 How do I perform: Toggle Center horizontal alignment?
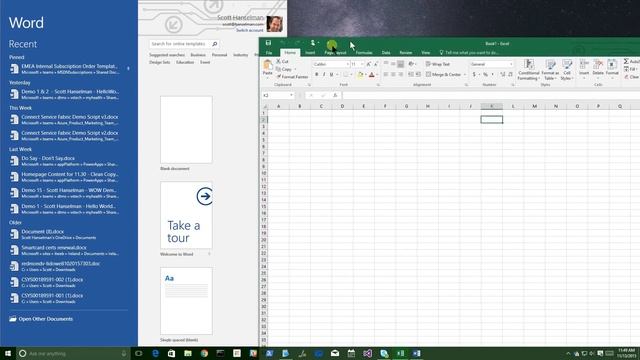(x=393, y=74)
